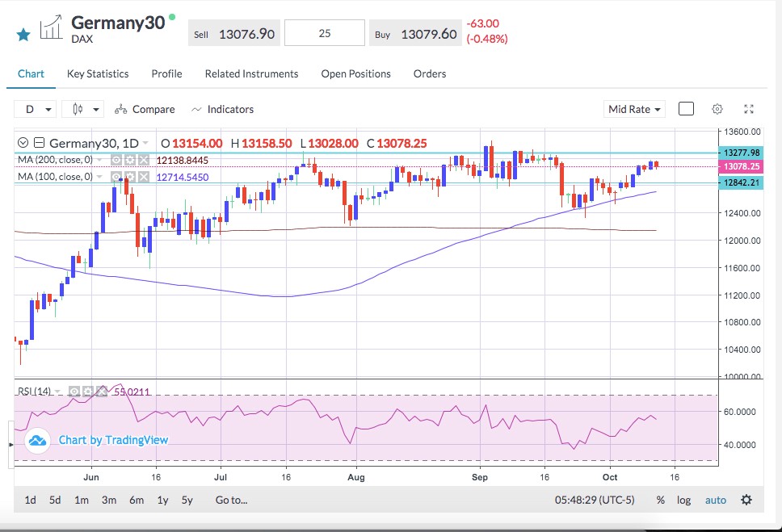Click the Sep label on time axis
The image size is (782, 532).
[x=480, y=477]
